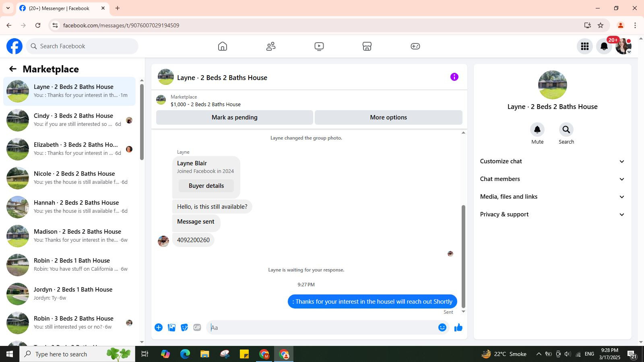Open the notifications bell with 20+ badge
This screenshot has height=362, width=644.
[x=604, y=46]
